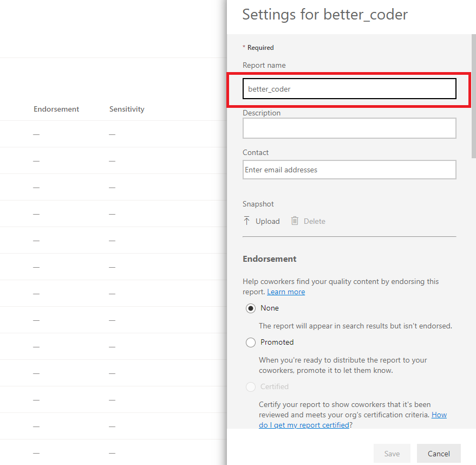476x465 pixels.
Task: Focus the Report name text field
Action: click(x=349, y=89)
